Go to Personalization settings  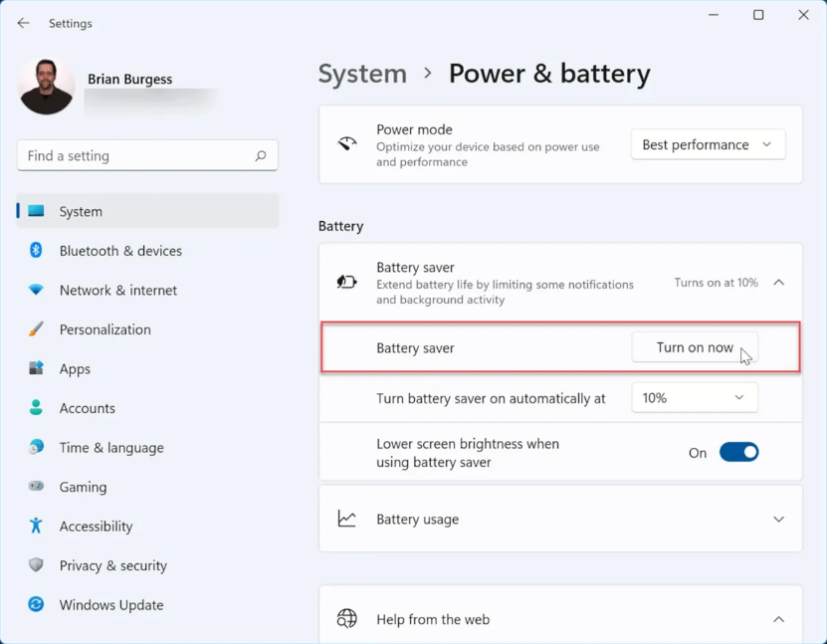pos(147,329)
